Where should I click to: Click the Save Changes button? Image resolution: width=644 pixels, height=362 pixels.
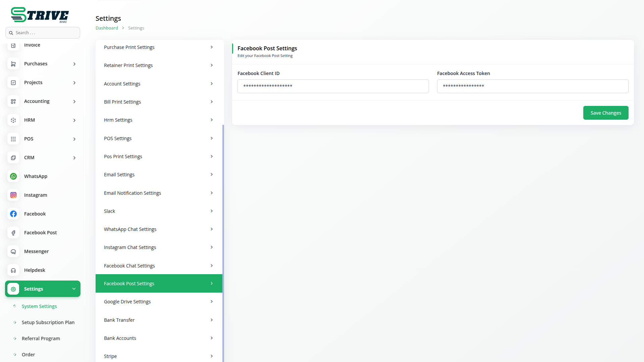(605, 113)
